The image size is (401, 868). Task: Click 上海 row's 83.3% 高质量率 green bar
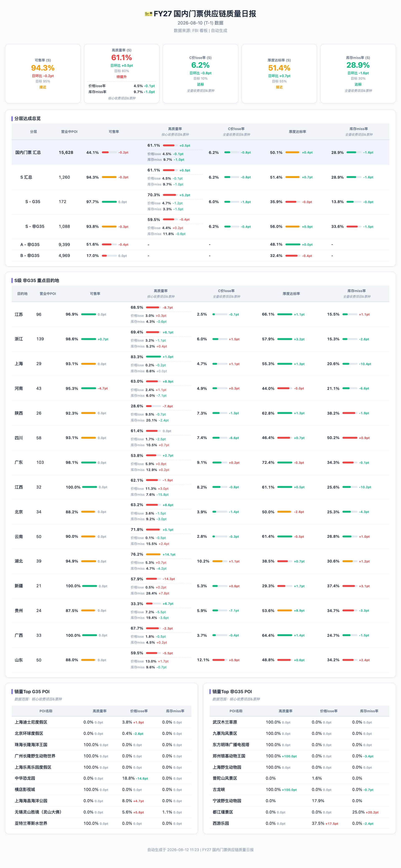click(153, 357)
